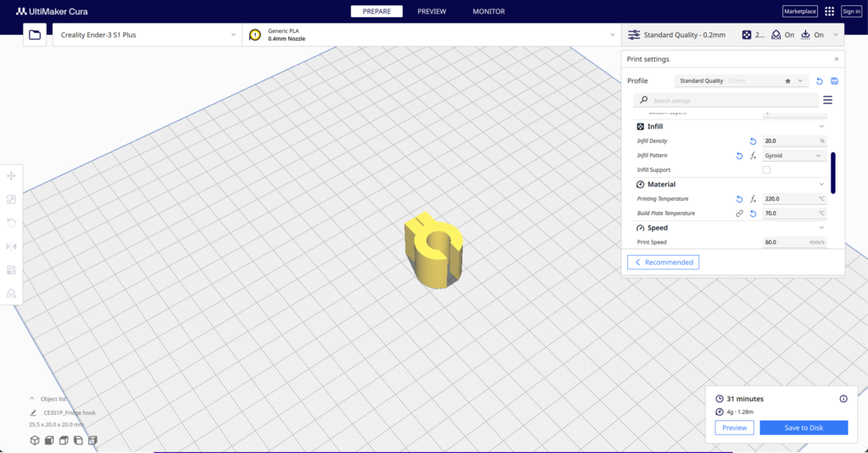The width and height of the screenshot is (868, 453).
Task: Collapse the Material section
Action: pyautogui.click(x=821, y=185)
